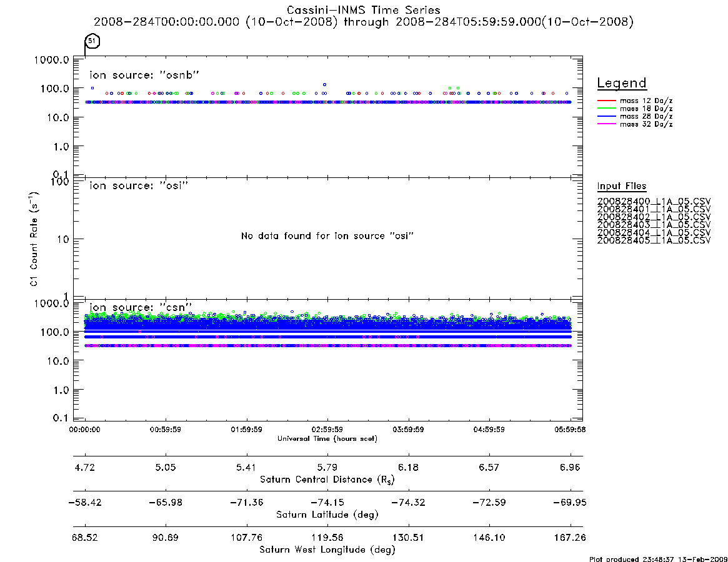The width and height of the screenshot is (728, 562).
Task: Click the Plot produced timestamp text
Action: click(x=658, y=560)
